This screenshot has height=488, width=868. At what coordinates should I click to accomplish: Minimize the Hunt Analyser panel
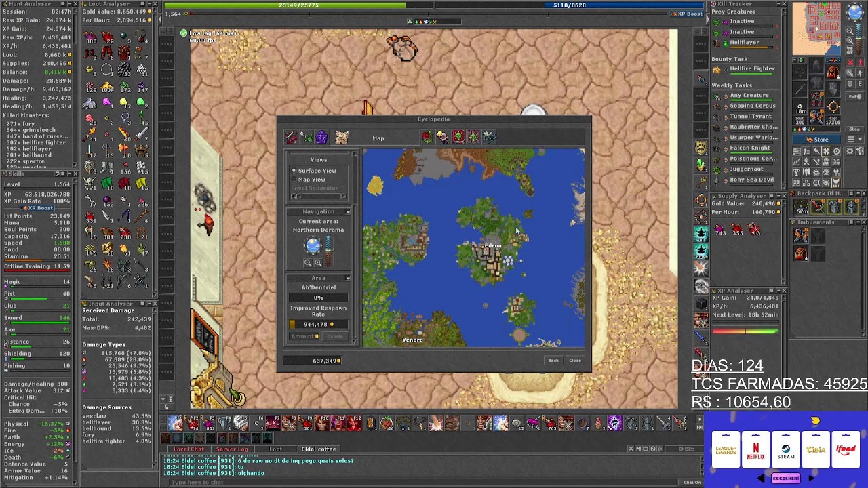pyautogui.click(x=68, y=4)
